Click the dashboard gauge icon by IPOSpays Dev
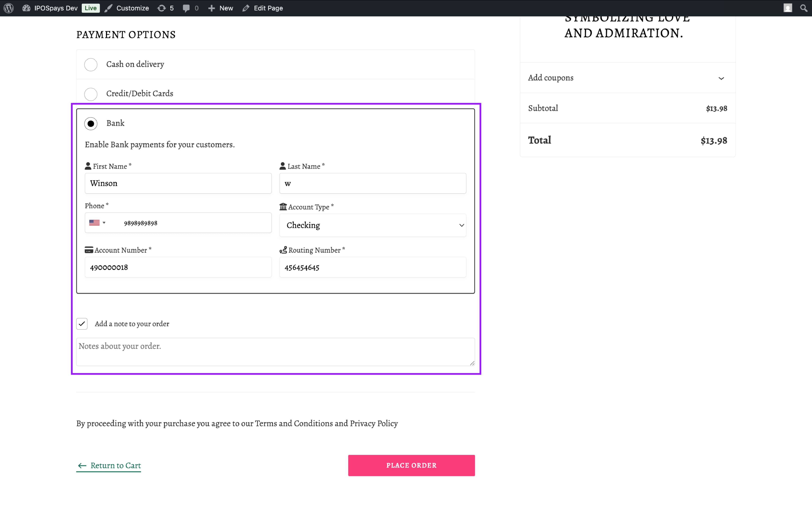Viewport: 812px width, 508px height. coord(26,8)
